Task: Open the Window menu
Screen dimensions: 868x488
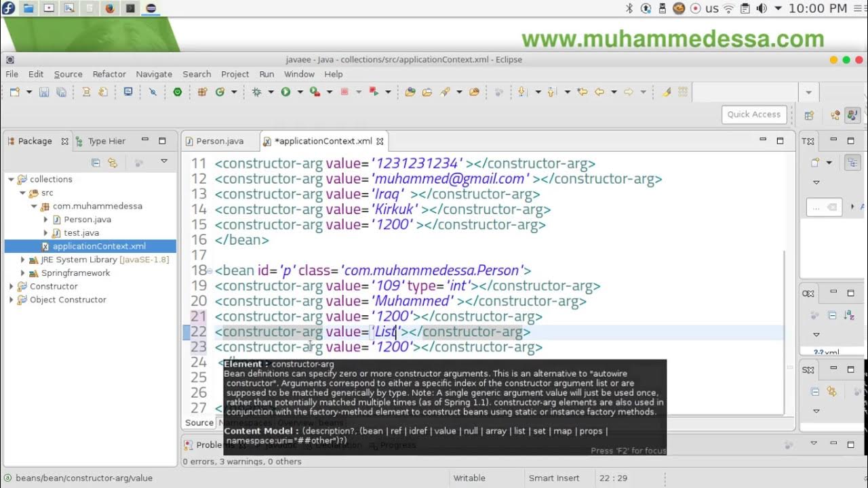Action: pos(299,74)
